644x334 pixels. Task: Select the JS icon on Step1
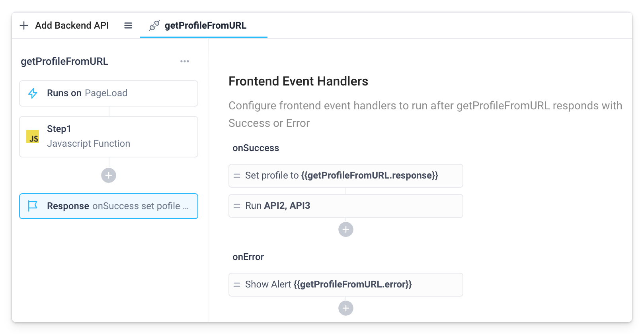[33, 137]
